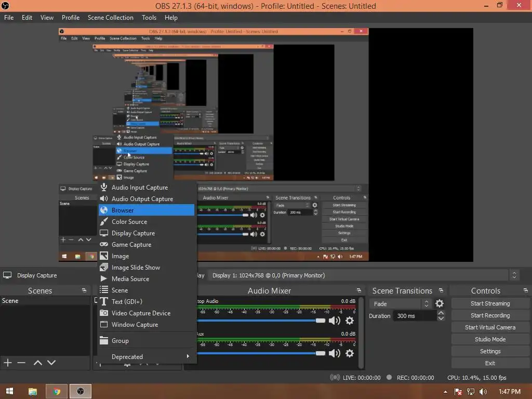Expand the Deprecated submenu
Viewport: 532px width, 399px height.
(147, 356)
